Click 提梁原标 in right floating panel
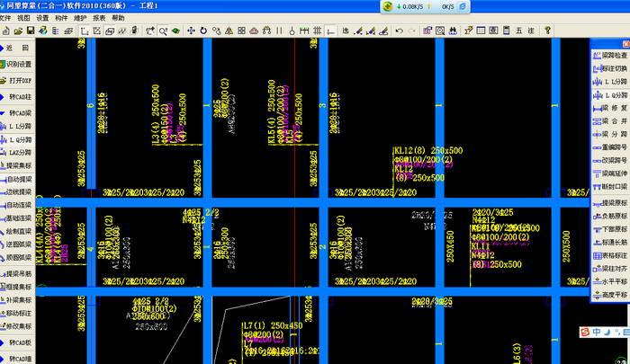The height and width of the screenshot is (364, 630). pos(610,203)
